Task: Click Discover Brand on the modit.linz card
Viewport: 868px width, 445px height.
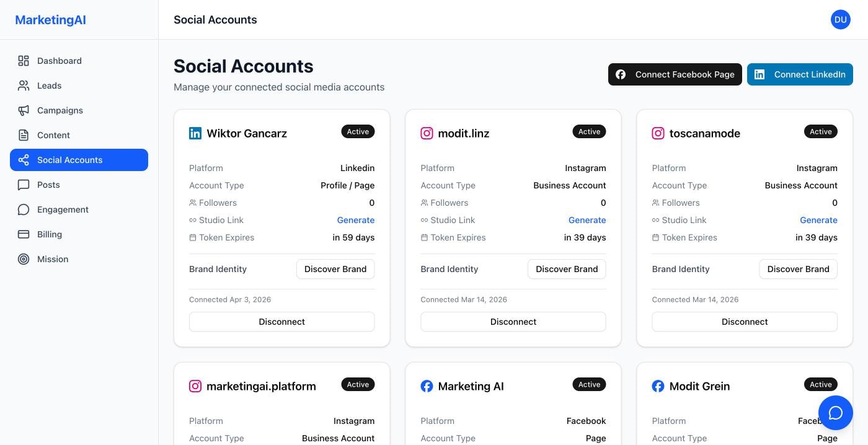Action: (x=566, y=269)
